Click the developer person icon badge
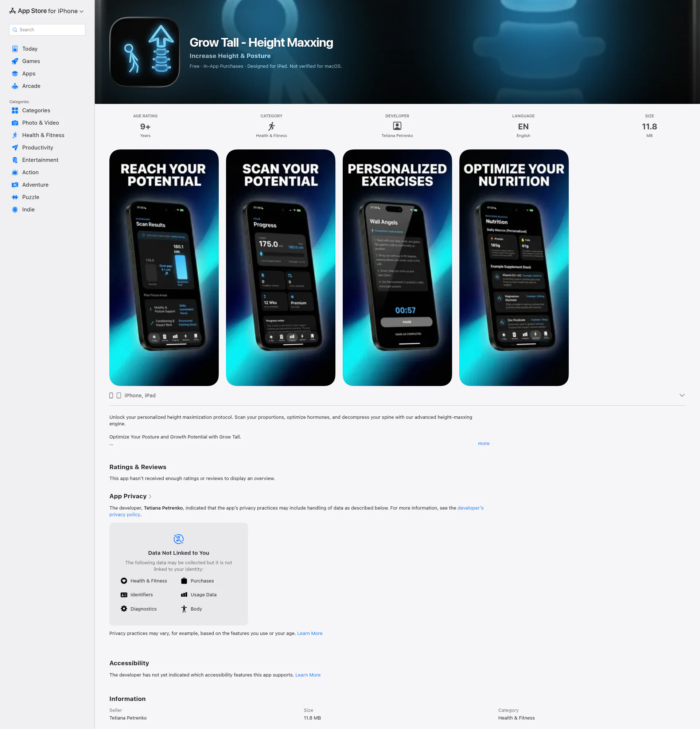Image resolution: width=700 pixels, height=729 pixels. pos(397,126)
